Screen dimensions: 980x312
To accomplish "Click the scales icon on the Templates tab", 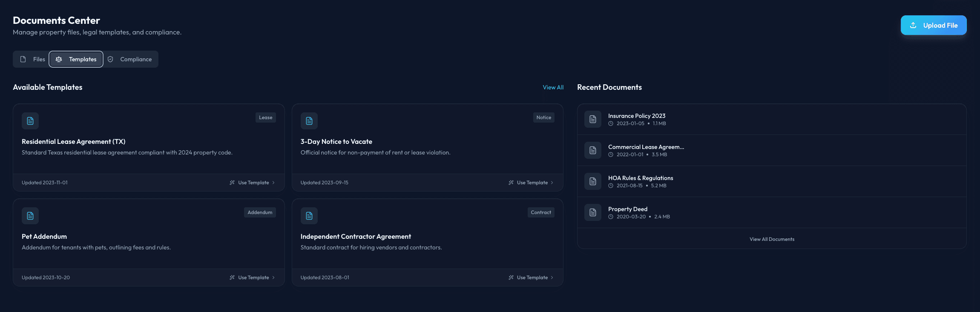I will [x=59, y=59].
